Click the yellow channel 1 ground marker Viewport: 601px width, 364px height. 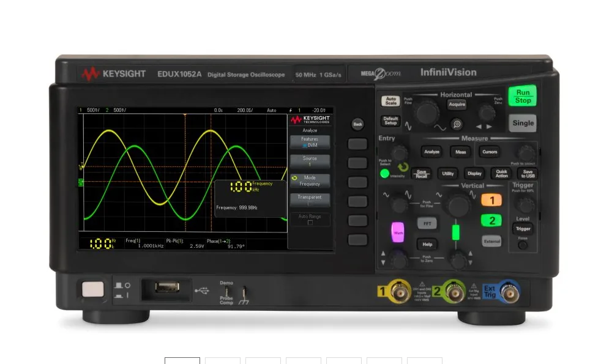tap(81, 166)
